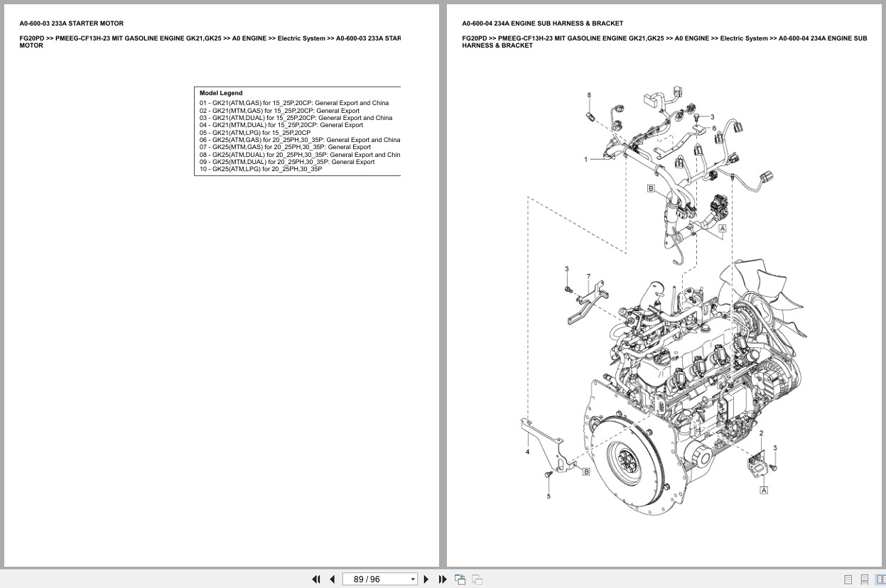
Task: Click the left page breadcrumb path text
Action: [210, 42]
